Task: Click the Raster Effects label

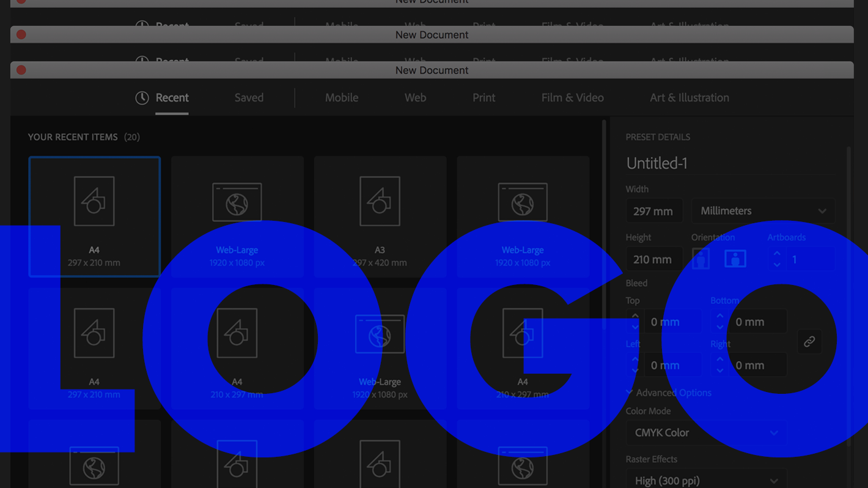Action: coord(651,459)
